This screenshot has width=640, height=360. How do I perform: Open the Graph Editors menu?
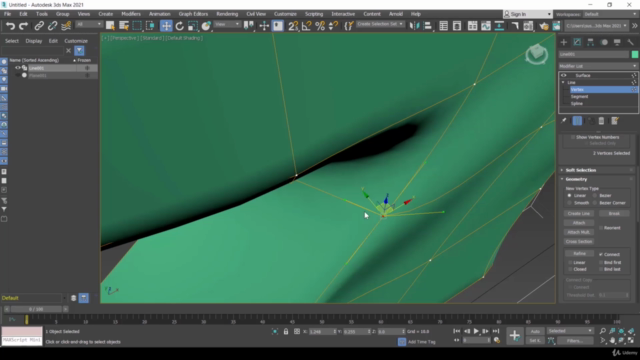[193, 14]
